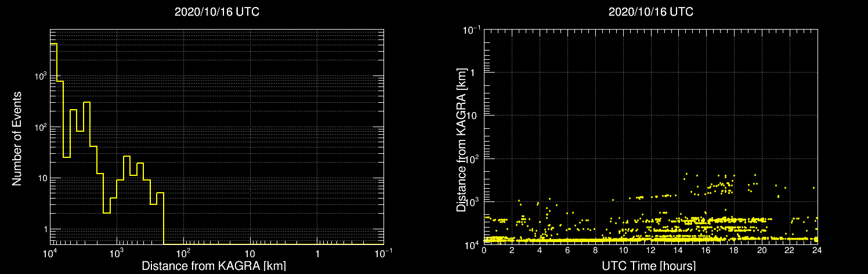
Task: Click the 10^3 tick label on the scatter y-axis
Action: [x=472, y=202]
